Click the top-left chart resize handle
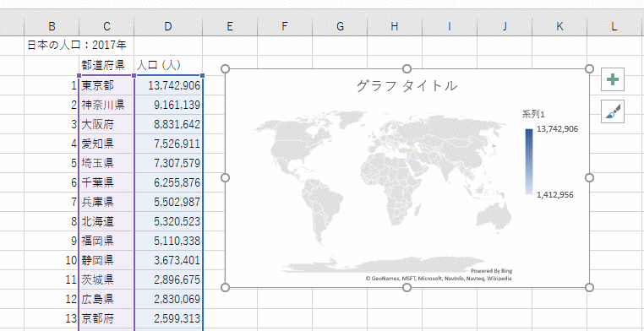Screen dimensions: 644x331 coord(225,68)
